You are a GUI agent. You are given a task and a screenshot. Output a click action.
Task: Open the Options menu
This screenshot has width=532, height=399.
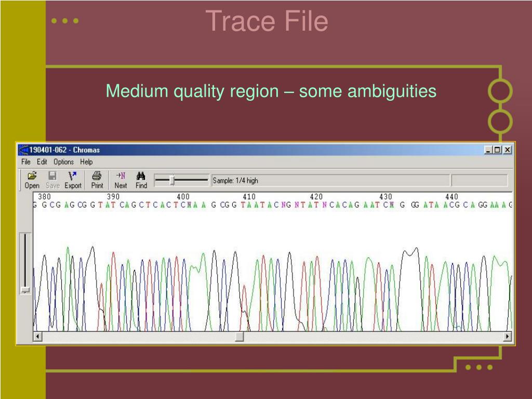coord(63,162)
